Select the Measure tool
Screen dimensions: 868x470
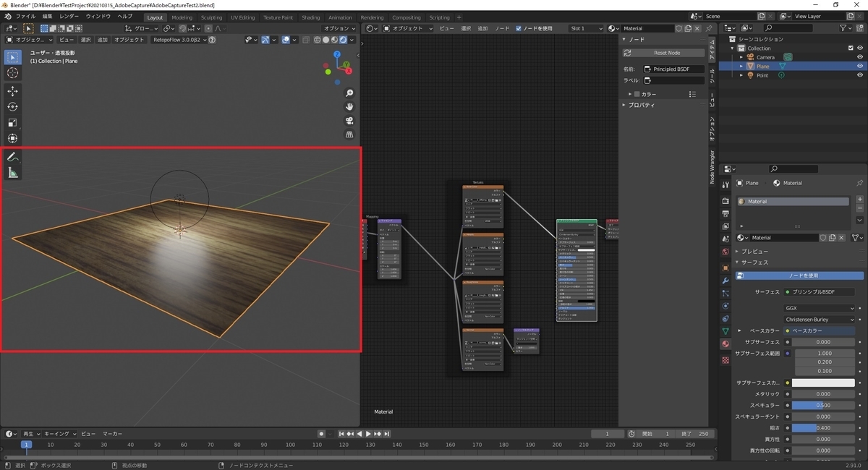click(13, 173)
